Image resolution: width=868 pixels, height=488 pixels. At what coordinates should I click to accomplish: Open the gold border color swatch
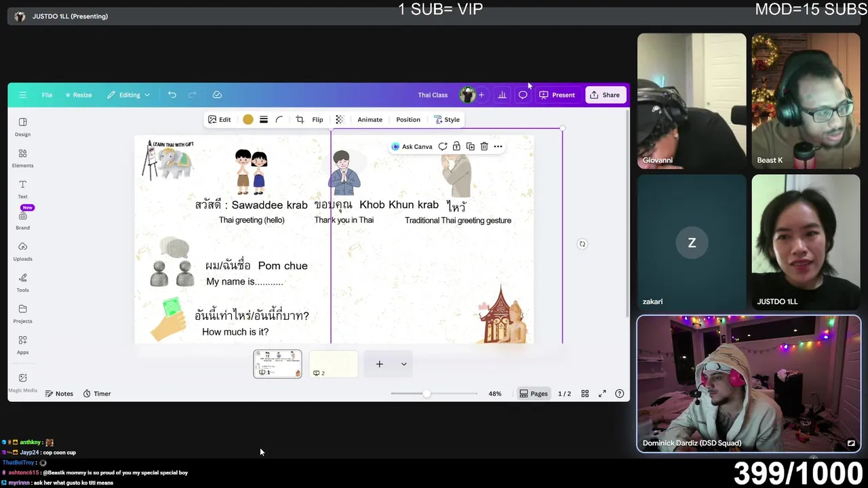248,119
